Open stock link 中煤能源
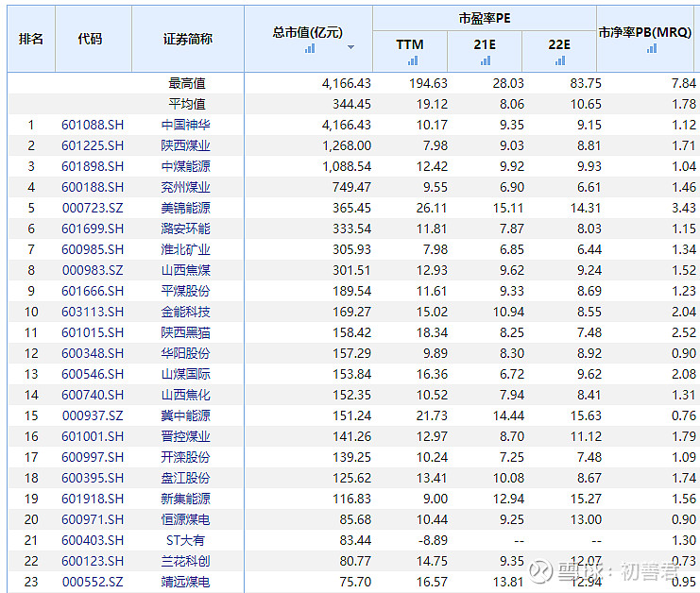The image size is (700, 593). pos(186,166)
